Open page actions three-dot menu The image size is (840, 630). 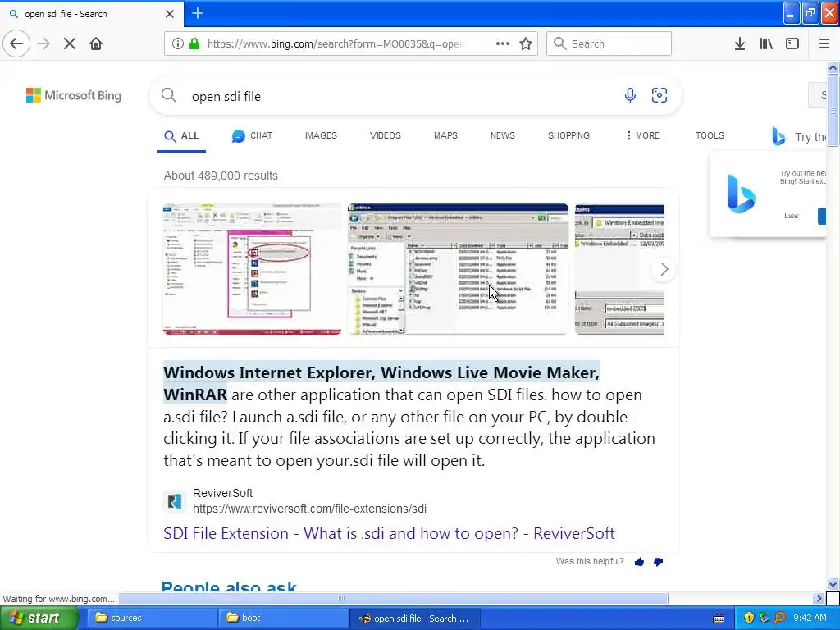pos(503,44)
